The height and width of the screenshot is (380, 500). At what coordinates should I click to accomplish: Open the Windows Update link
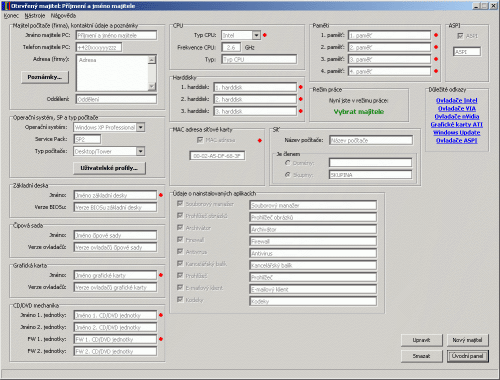coord(457,132)
